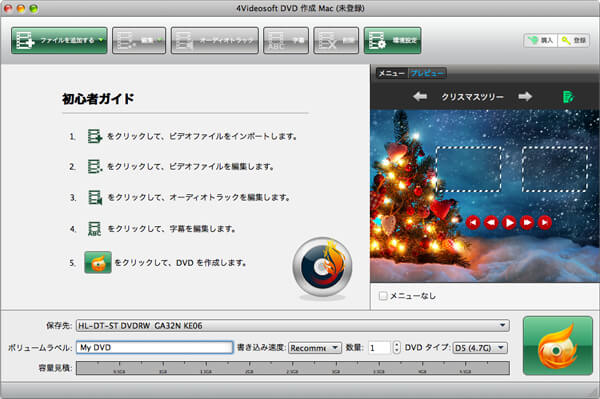
Task: Click the 編集 (Edit) toolbar button
Action: (139, 40)
